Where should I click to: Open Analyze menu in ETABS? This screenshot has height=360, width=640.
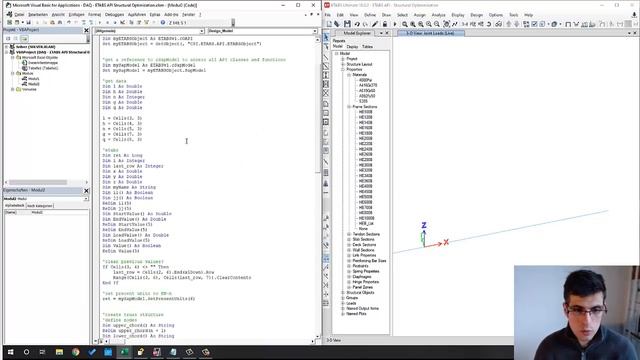point(438,15)
